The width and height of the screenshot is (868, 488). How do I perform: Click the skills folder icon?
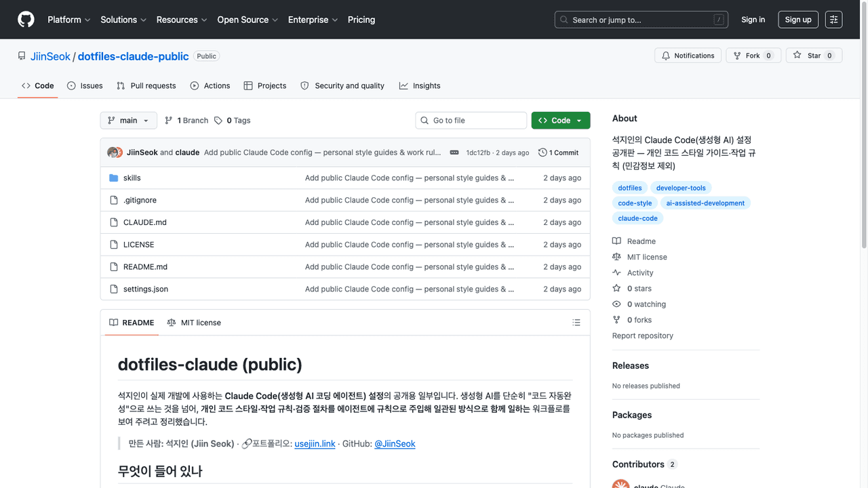point(114,178)
